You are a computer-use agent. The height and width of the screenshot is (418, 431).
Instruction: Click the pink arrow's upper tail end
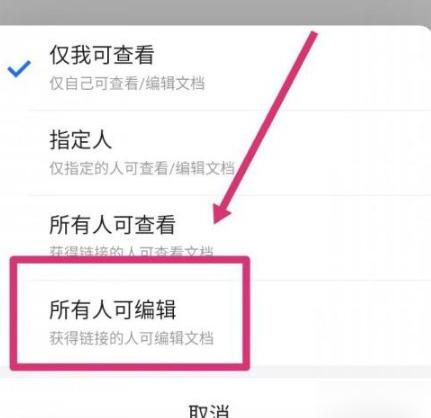tap(312, 35)
